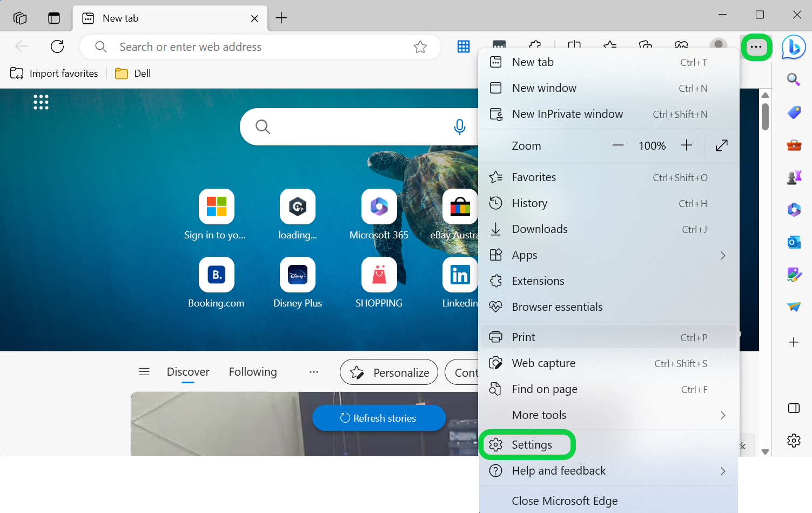812x513 pixels.
Task: Decrease zoom with the minus button
Action: (x=618, y=145)
